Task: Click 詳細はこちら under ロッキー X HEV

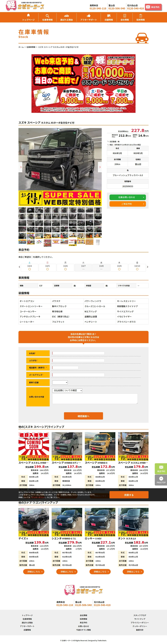Action: point(100,572)
